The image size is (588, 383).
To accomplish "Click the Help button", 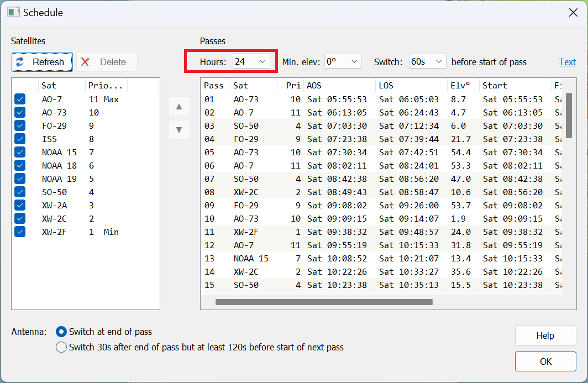I will [545, 335].
